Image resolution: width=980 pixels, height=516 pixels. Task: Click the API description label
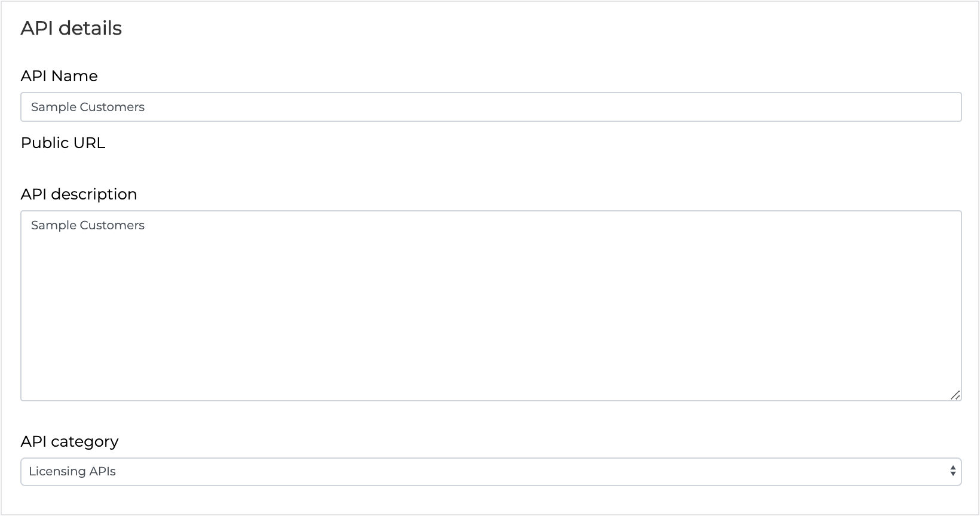79,194
